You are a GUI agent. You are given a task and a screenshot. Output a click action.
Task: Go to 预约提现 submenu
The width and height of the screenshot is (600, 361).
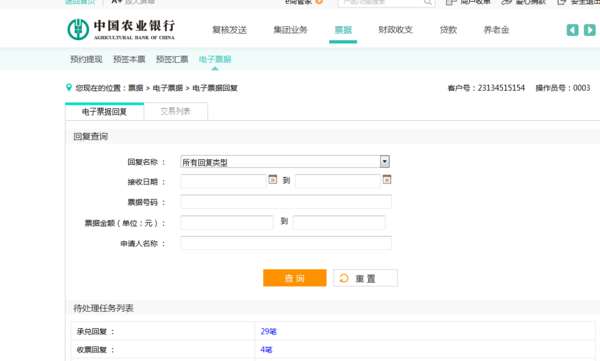(86, 59)
